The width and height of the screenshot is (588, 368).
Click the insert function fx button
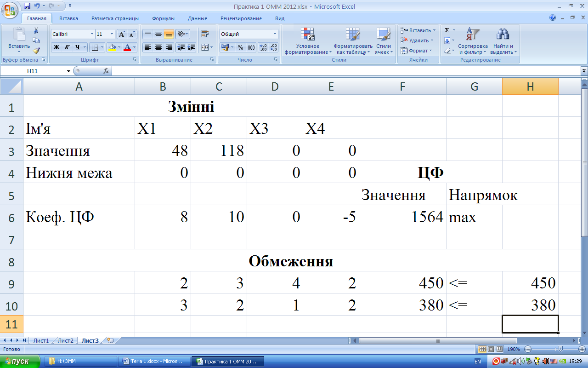coord(106,71)
